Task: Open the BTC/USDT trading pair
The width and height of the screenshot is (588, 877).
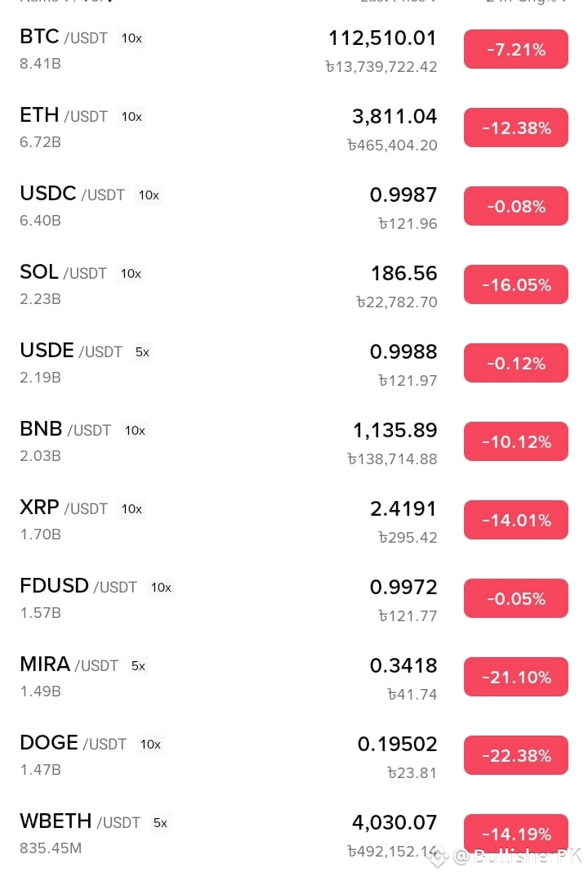Action: click(294, 50)
